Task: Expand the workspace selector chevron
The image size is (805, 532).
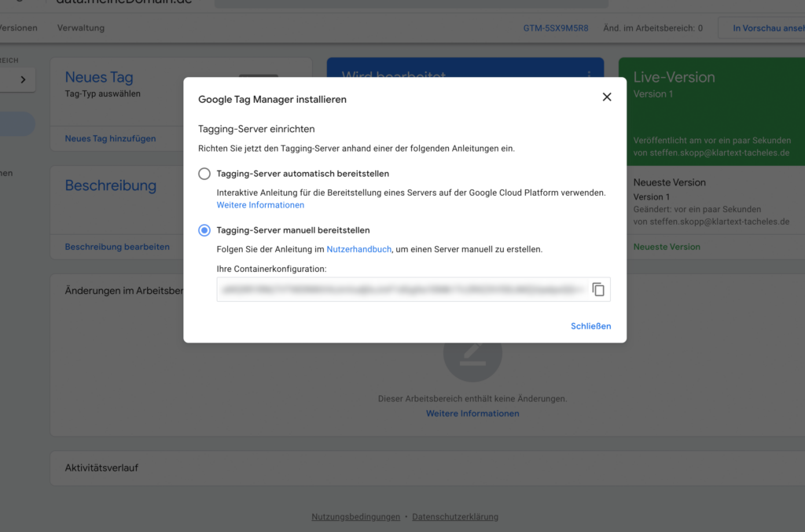Action: [x=23, y=79]
